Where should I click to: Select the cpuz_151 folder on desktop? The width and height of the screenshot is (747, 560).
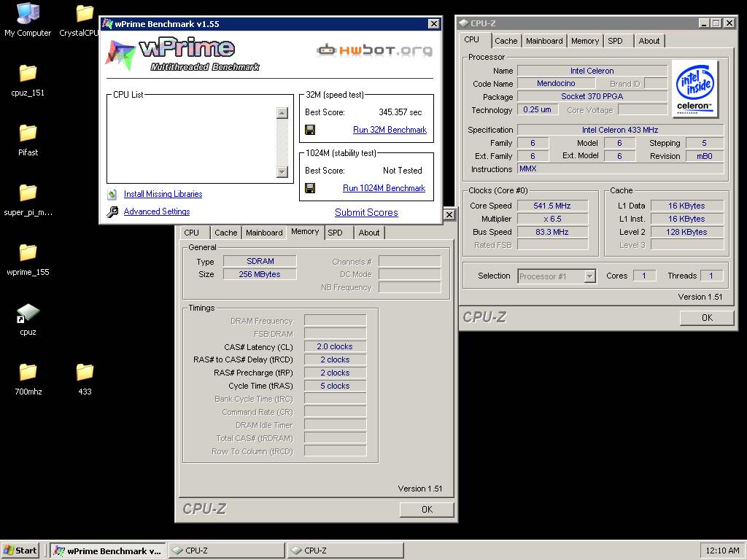tap(28, 80)
